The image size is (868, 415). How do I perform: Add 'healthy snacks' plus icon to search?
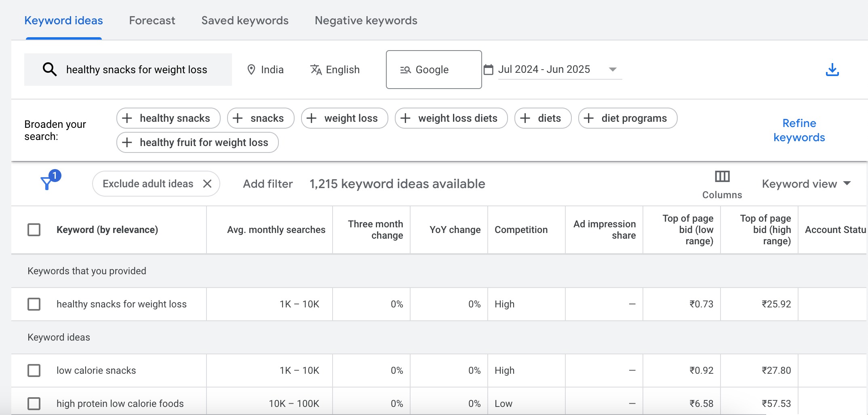pyautogui.click(x=127, y=118)
